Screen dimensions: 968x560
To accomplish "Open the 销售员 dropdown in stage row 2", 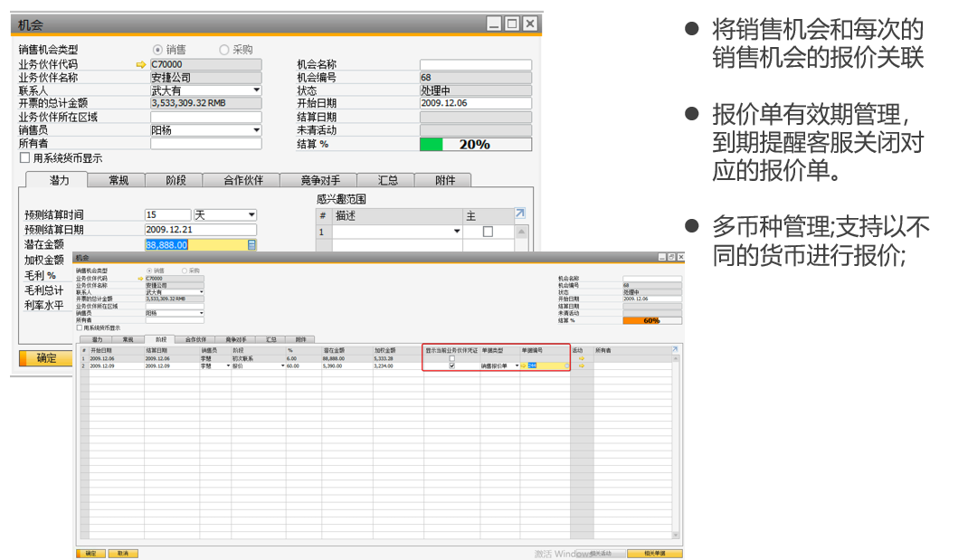I will coord(228,366).
